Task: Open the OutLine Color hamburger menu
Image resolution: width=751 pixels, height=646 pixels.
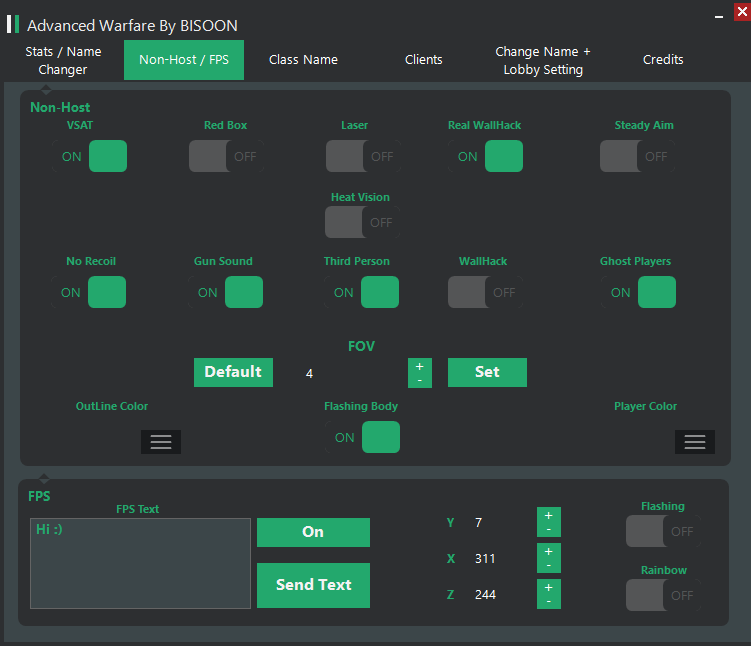Action: pos(161,442)
